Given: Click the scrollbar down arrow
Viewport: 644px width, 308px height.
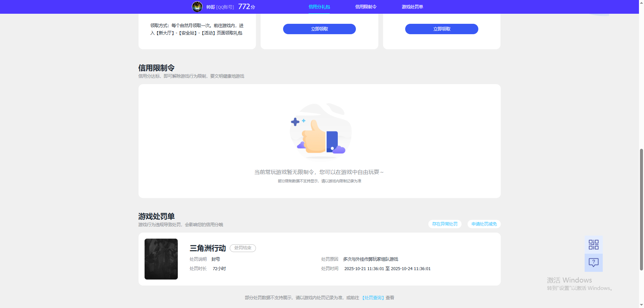Looking at the screenshot, I should 641,305.
